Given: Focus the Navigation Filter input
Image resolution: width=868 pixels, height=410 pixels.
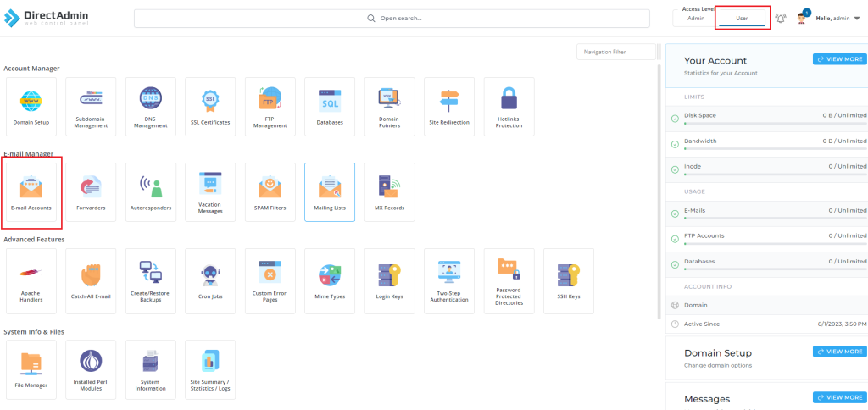Looking at the screenshot, I should click(616, 52).
